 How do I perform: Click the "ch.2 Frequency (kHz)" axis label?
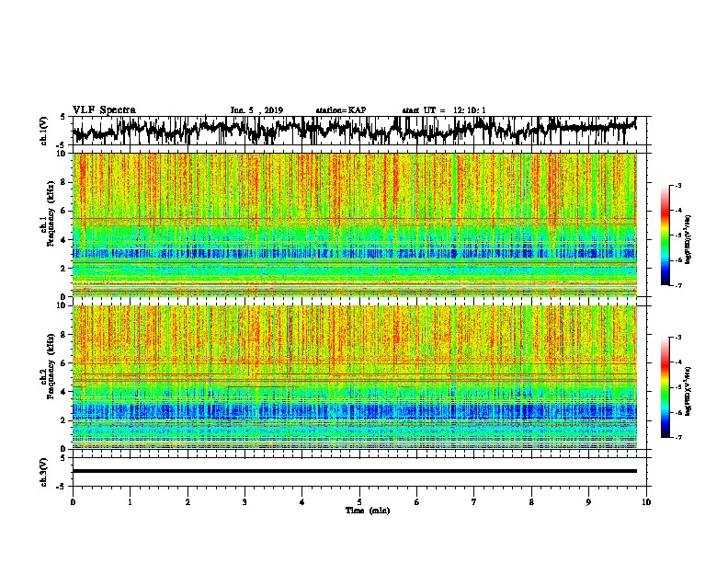(x=47, y=366)
